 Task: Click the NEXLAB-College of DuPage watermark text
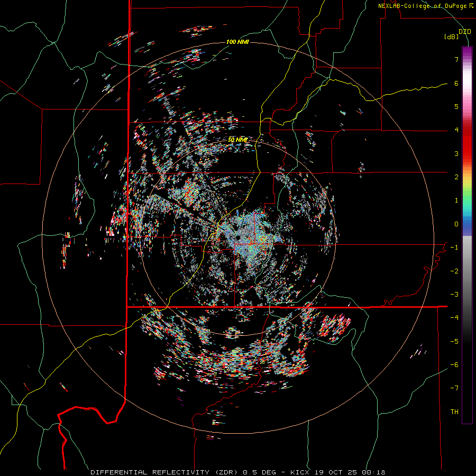(x=425, y=6)
